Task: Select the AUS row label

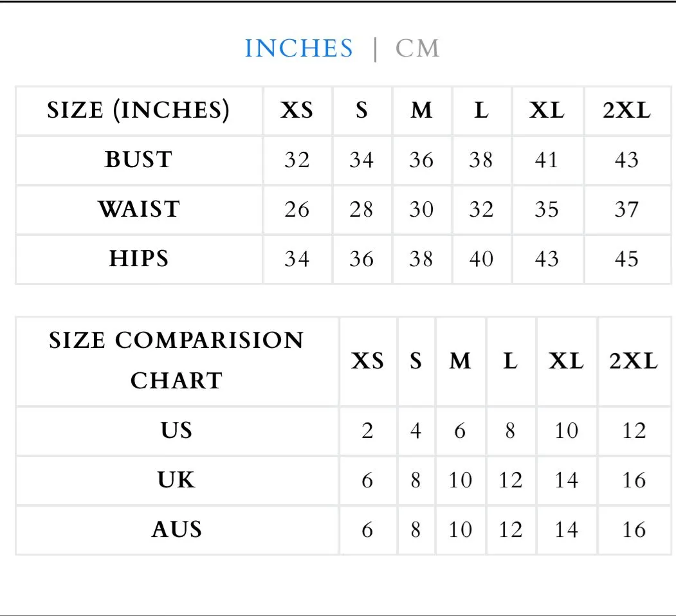Action: [x=176, y=529]
